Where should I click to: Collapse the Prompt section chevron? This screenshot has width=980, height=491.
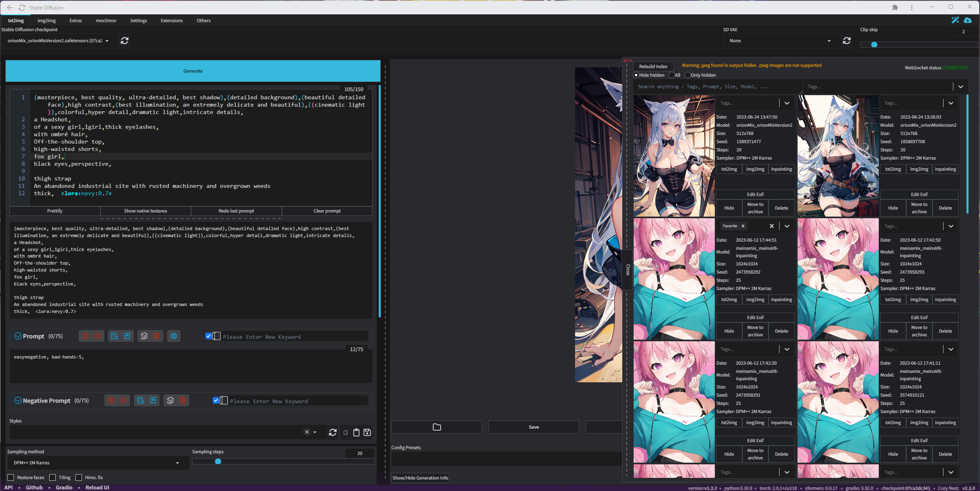click(x=18, y=336)
